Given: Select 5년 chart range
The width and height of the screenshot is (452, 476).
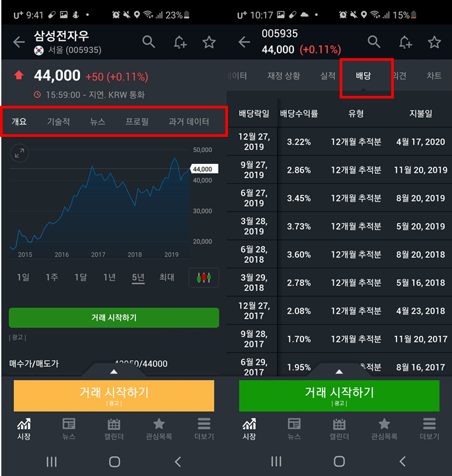Looking at the screenshot, I should pos(138,278).
